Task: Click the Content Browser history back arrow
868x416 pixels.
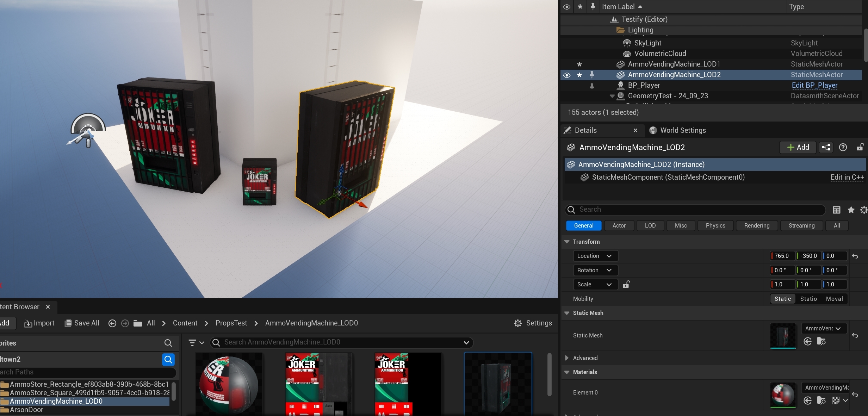Action: 112,323
